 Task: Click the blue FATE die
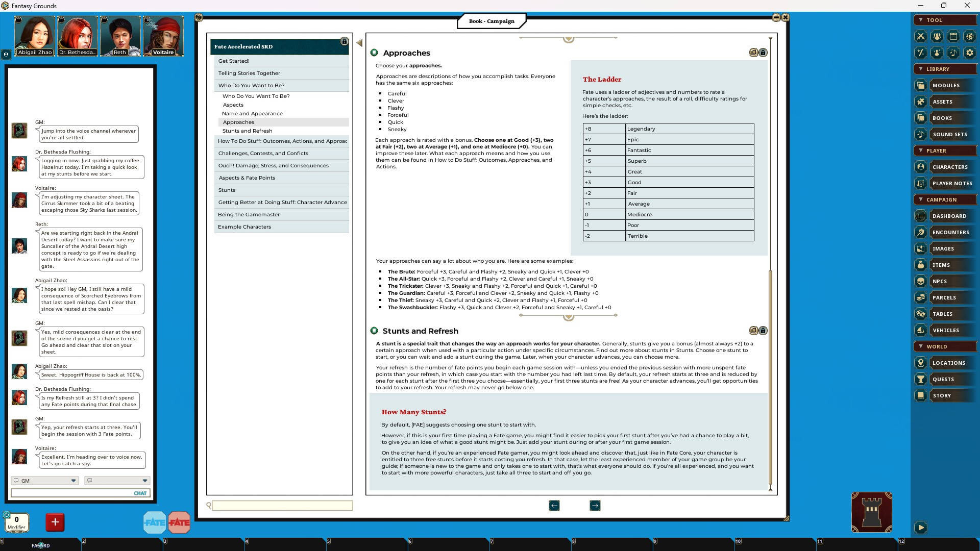(154, 522)
